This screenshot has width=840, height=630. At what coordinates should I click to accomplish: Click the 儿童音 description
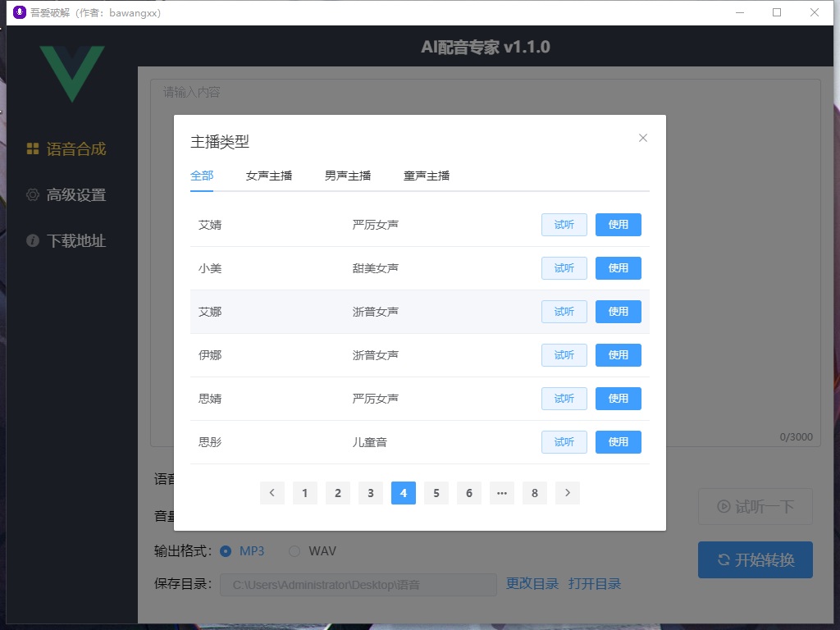pos(370,442)
